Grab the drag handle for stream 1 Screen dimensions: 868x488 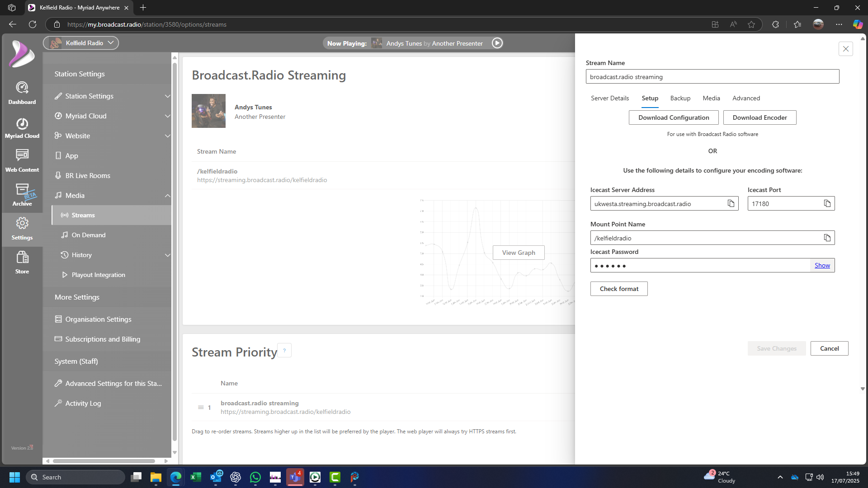point(201,407)
